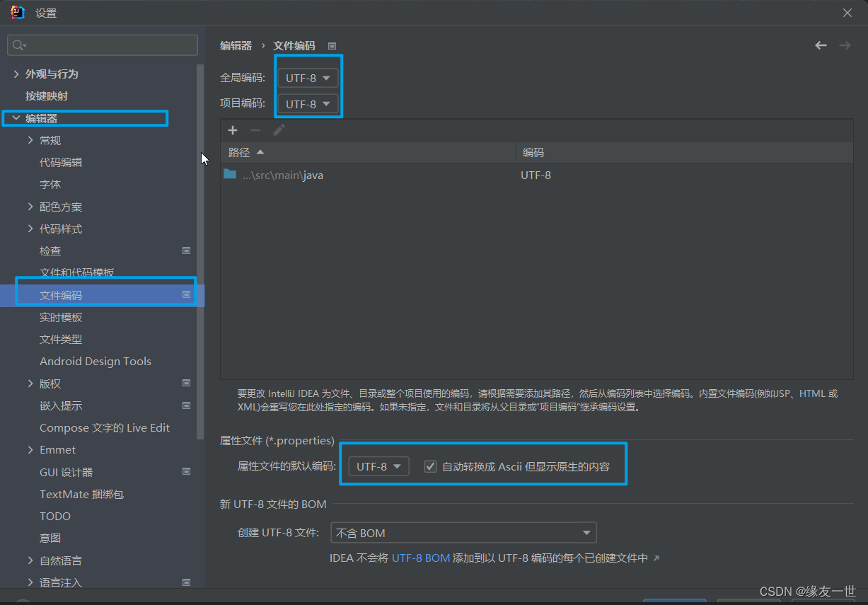Open 属性文件的默认编码 dropdown
The image size is (868, 605).
(x=378, y=466)
